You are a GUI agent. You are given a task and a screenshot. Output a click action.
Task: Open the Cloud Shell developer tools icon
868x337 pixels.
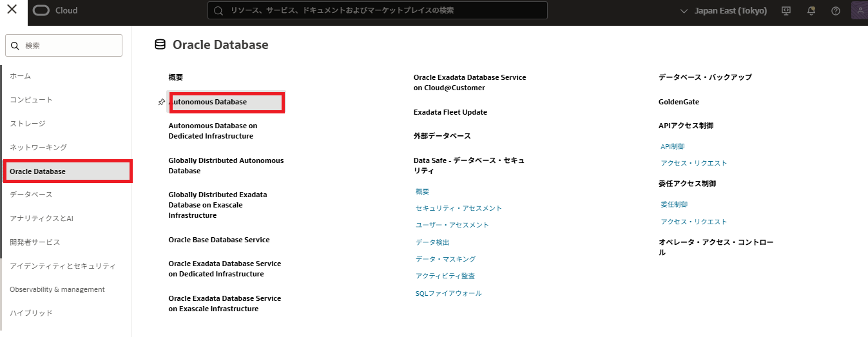click(x=786, y=11)
